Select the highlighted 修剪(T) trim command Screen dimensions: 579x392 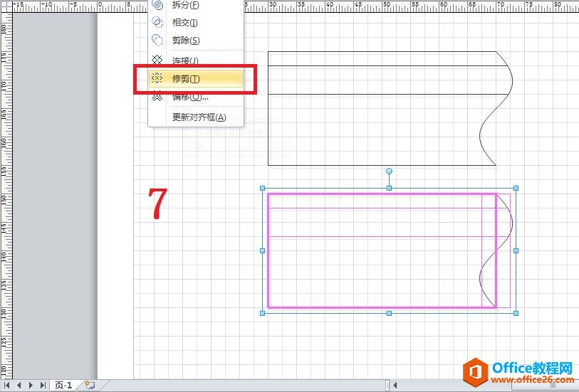click(196, 78)
